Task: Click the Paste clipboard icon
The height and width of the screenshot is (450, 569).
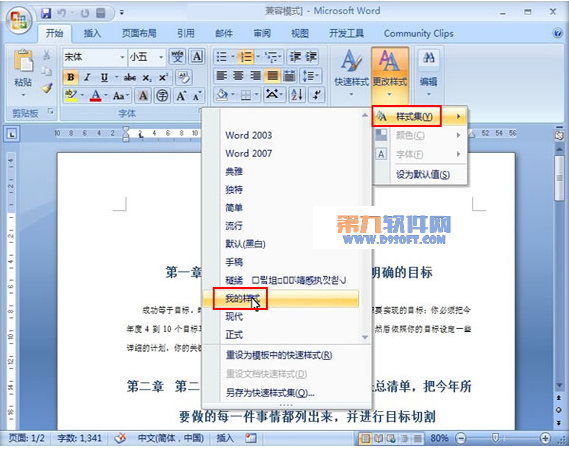Action: click(23, 61)
